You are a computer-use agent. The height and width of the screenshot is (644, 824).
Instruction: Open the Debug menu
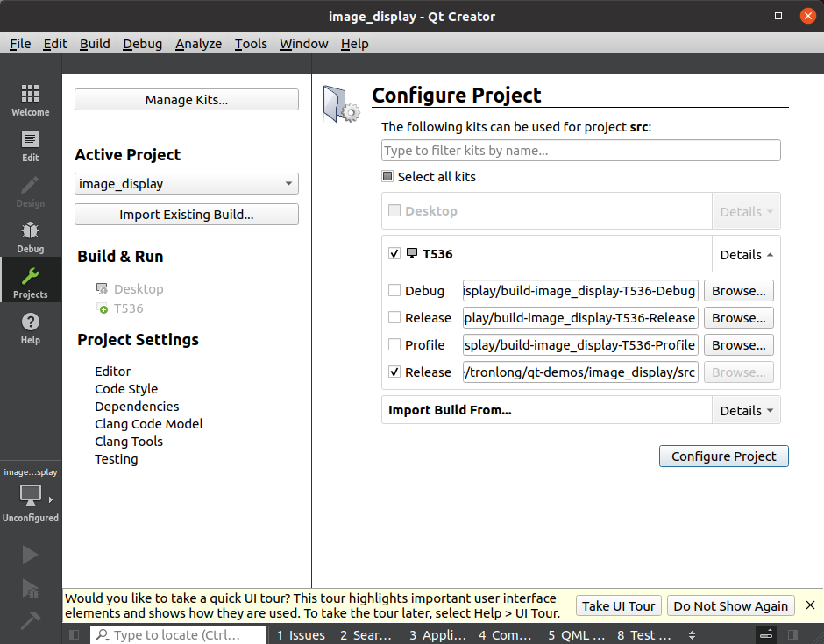[x=142, y=44]
